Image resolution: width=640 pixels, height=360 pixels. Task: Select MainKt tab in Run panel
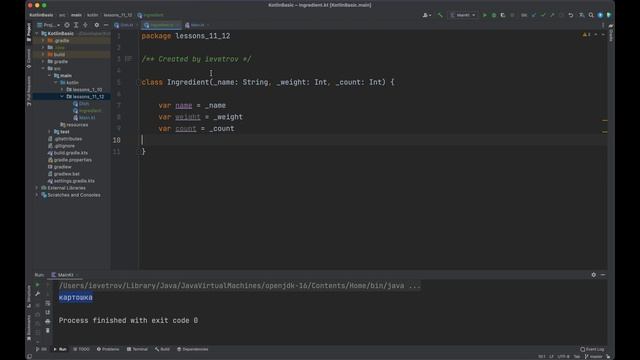click(x=63, y=275)
